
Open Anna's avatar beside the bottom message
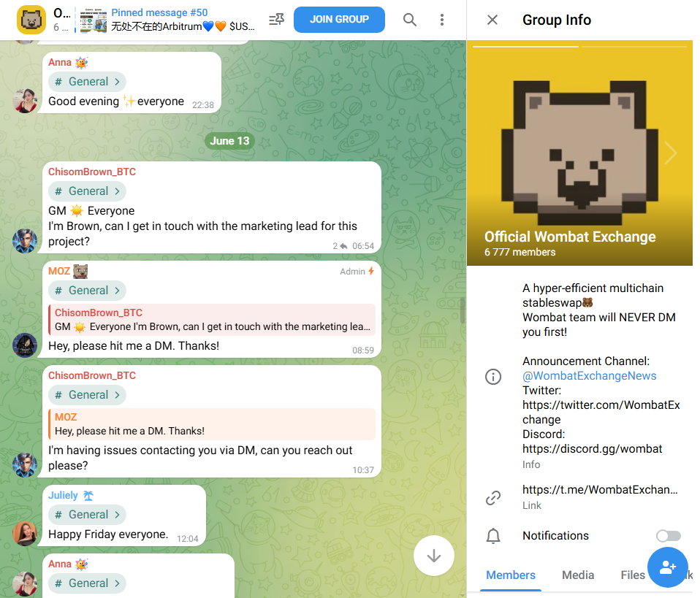pyautogui.click(x=25, y=583)
